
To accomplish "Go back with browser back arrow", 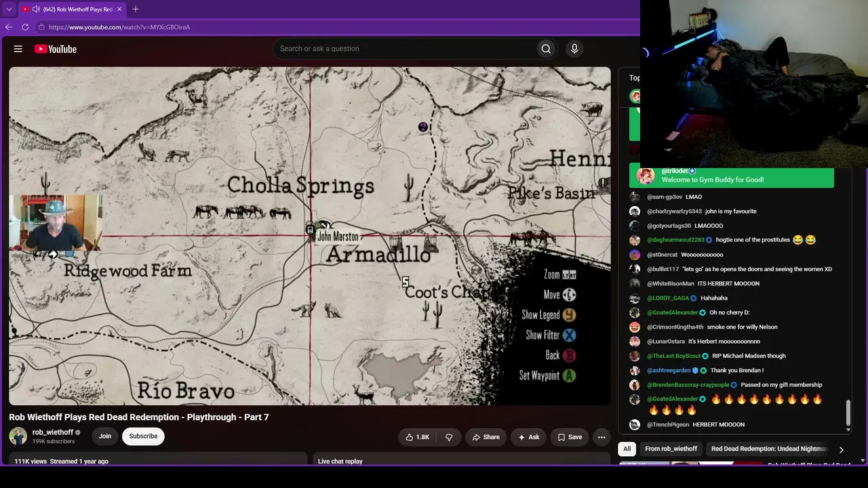I will tap(9, 27).
